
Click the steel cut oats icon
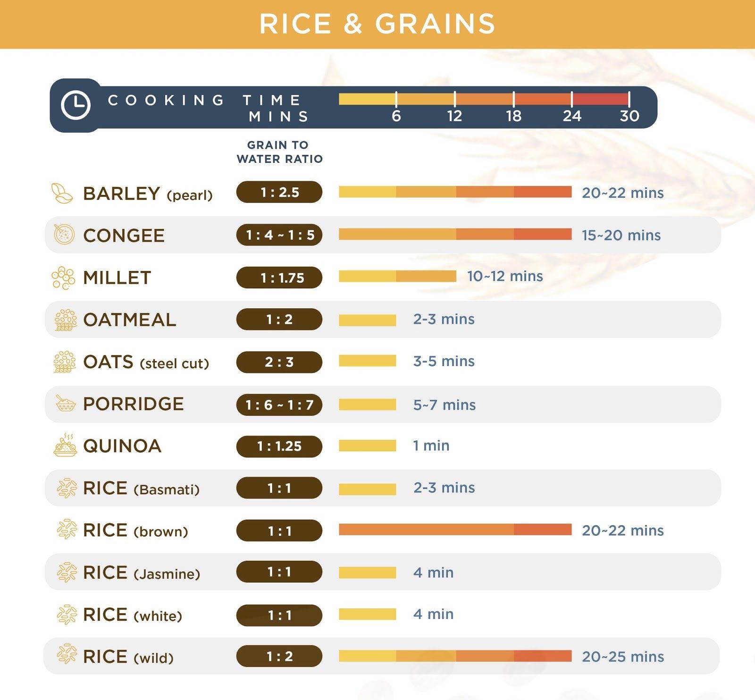point(65,362)
